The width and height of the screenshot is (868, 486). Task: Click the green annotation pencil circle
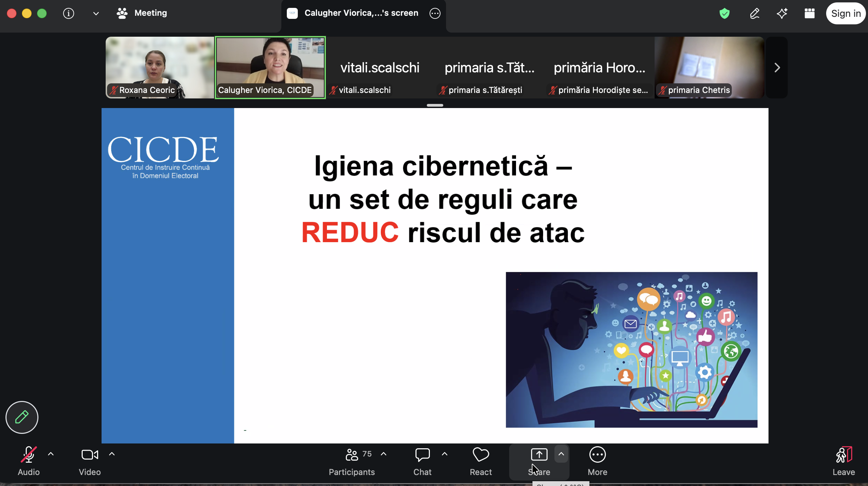pos(22,417)
